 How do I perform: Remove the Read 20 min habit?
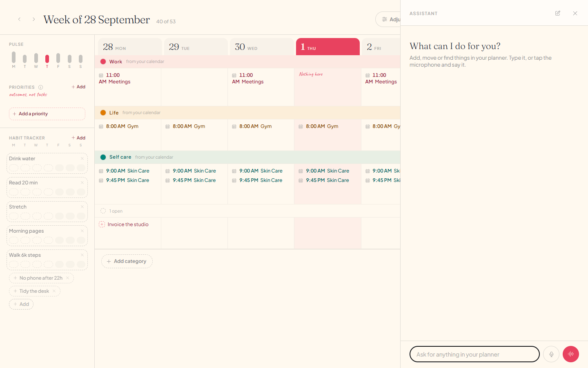[x=82, y=183]
